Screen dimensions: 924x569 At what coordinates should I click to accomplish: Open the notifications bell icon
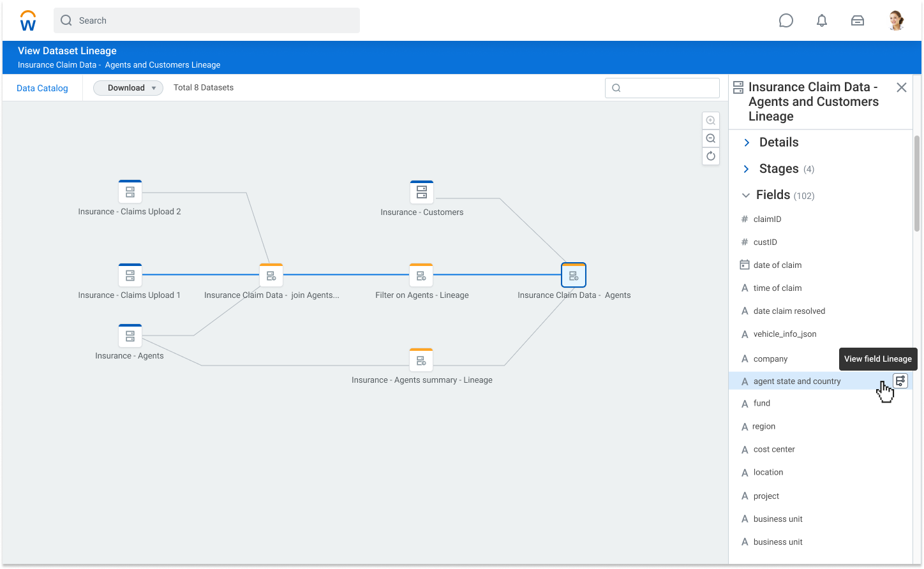822,20
